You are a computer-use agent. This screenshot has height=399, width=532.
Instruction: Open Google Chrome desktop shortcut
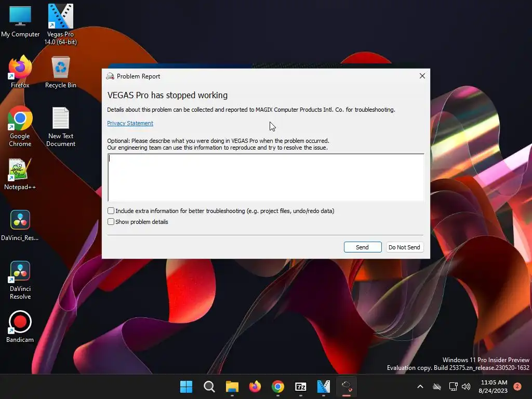click(20, 126)
